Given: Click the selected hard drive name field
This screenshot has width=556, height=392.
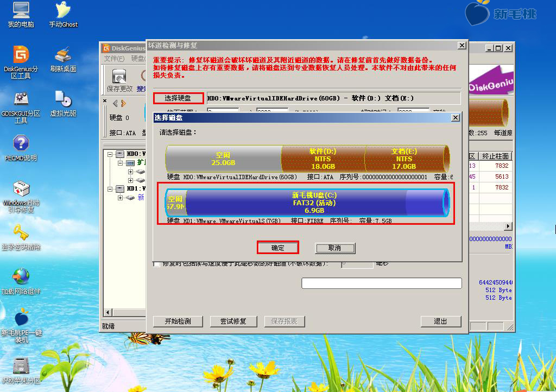Looking at the screenshot, I should point(333,98).
